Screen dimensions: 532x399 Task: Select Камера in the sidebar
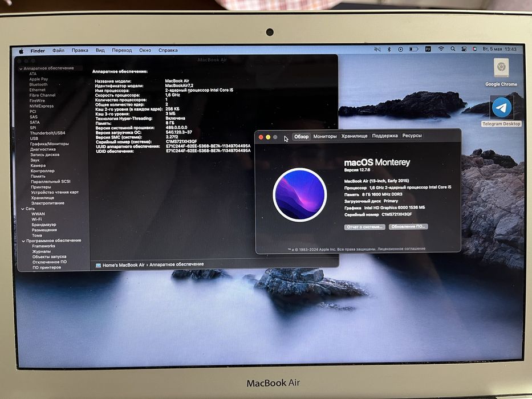coord(38,165)
